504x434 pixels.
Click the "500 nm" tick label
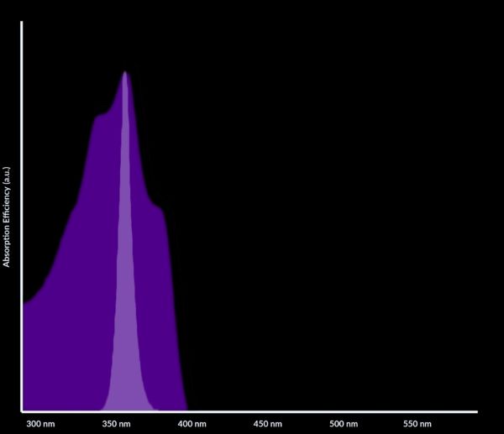pyautogui.click(x=343, y=424)
